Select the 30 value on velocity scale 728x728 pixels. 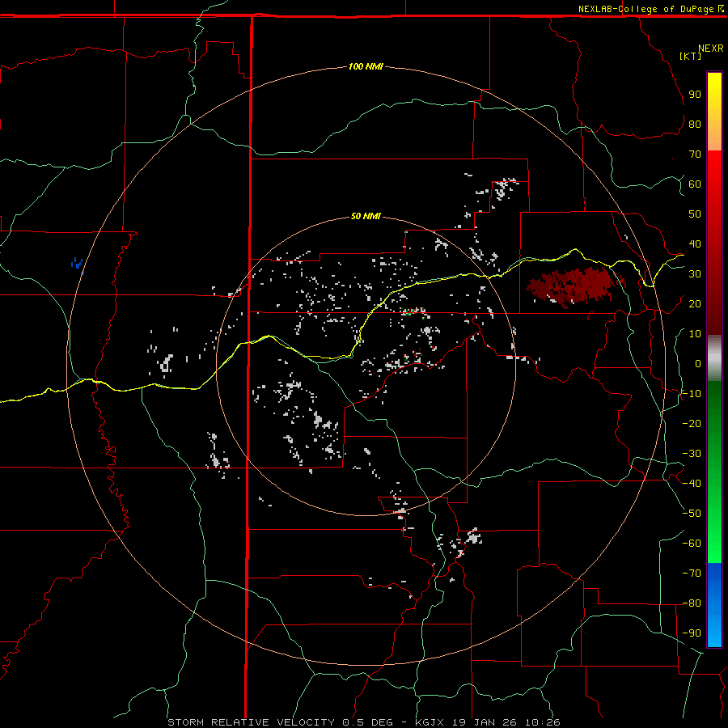(x=695, y=274)
